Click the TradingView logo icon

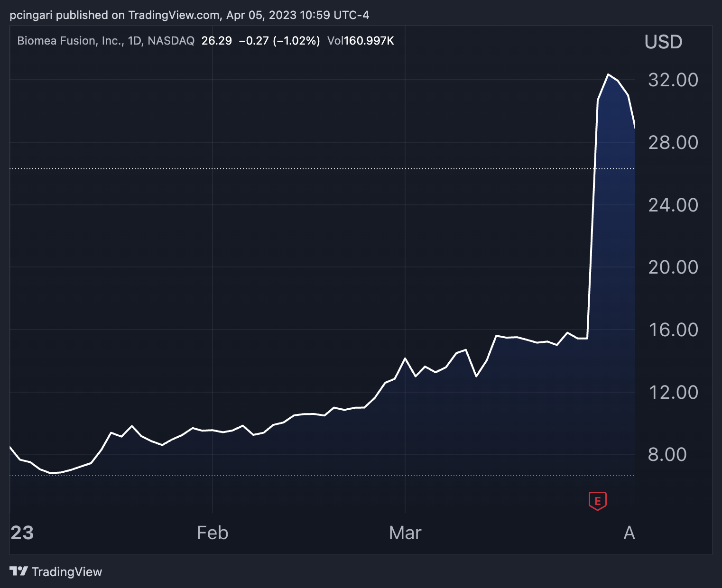coord(19,571)
